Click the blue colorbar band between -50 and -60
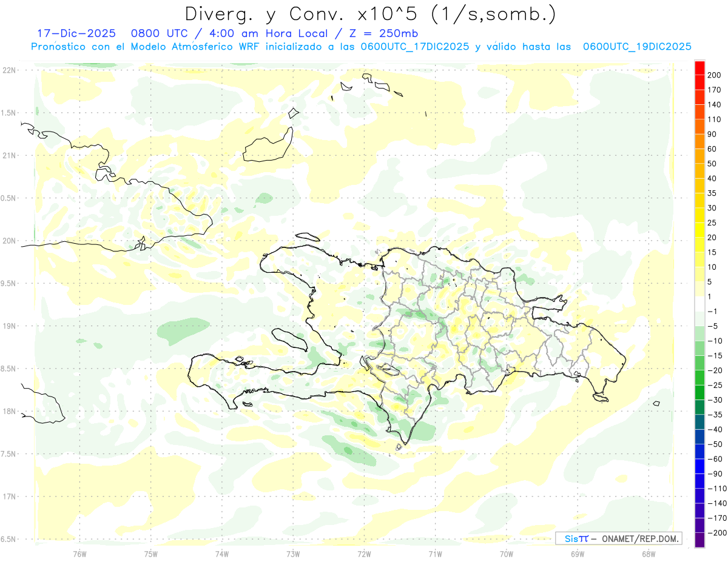 click(699, 452)
